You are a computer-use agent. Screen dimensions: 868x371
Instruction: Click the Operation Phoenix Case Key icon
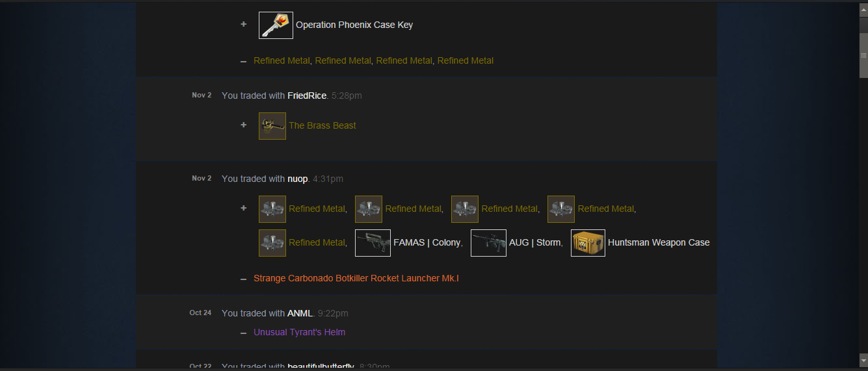click(276, 25)
